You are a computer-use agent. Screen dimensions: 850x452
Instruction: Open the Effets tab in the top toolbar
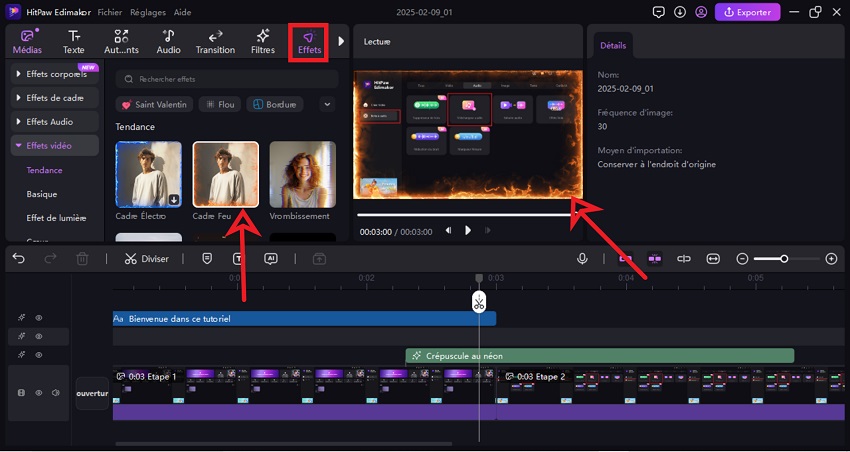click(308, 41)
